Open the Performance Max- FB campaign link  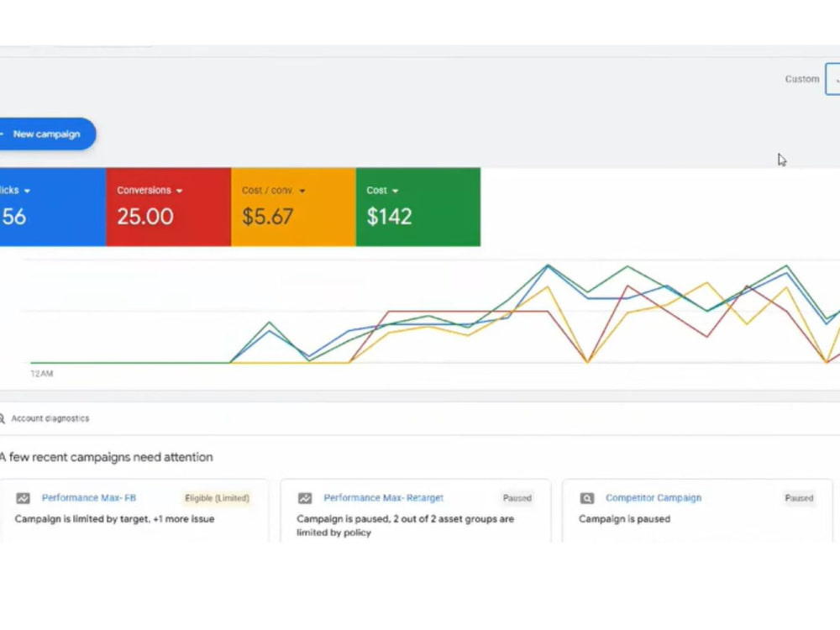89,497
